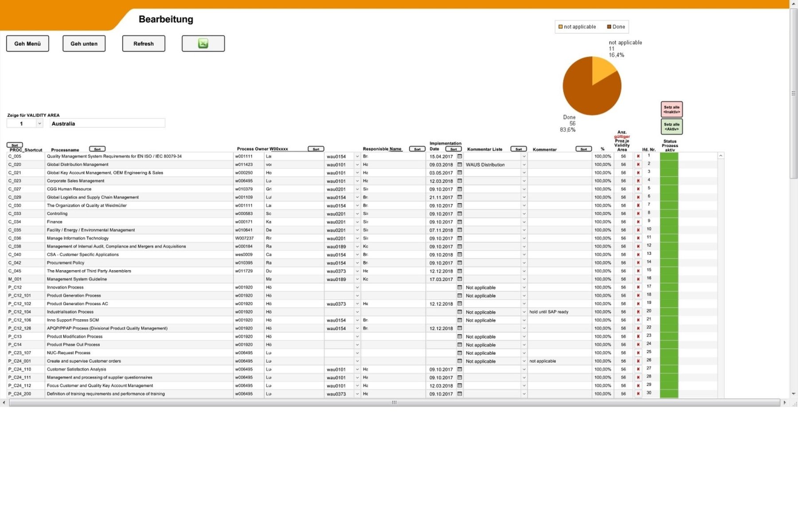Sort by Responsible Name column
798x532 pixels.
[x=417, y=149]
